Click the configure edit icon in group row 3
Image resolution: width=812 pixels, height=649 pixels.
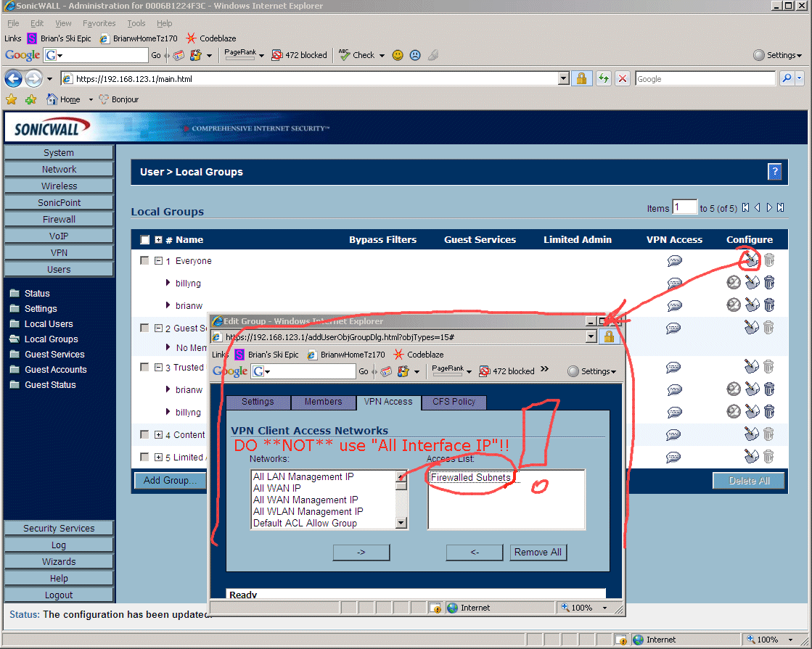(x=752, y=366)
